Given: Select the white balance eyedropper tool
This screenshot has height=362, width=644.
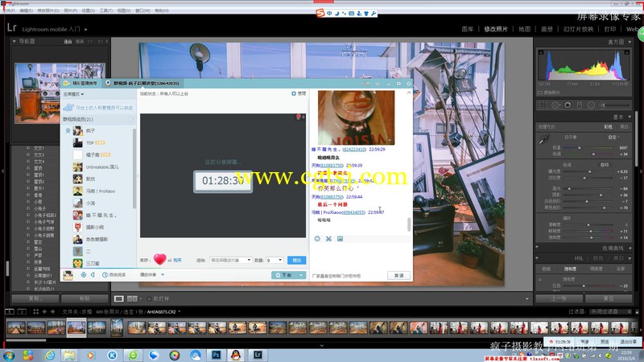Looking at the screenshot, I should (543, 140).
